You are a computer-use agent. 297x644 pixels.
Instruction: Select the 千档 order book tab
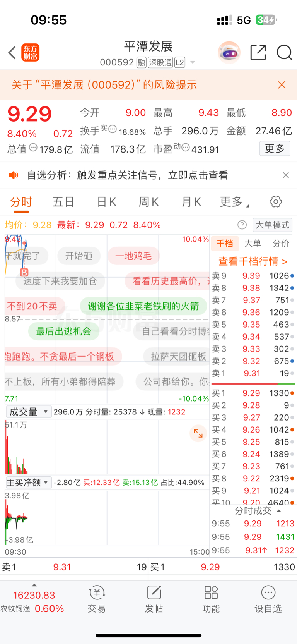[225, 244]
